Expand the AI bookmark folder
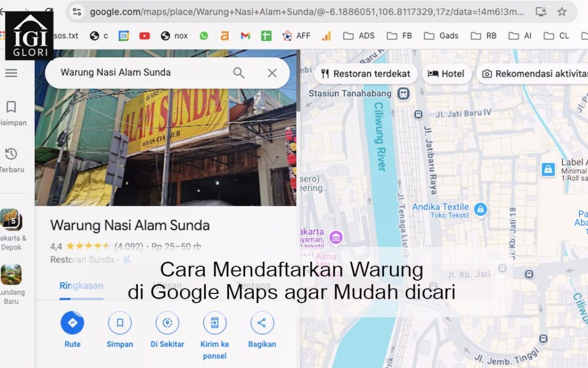Viewport: 588px width, 368px height. pos(520,35)
